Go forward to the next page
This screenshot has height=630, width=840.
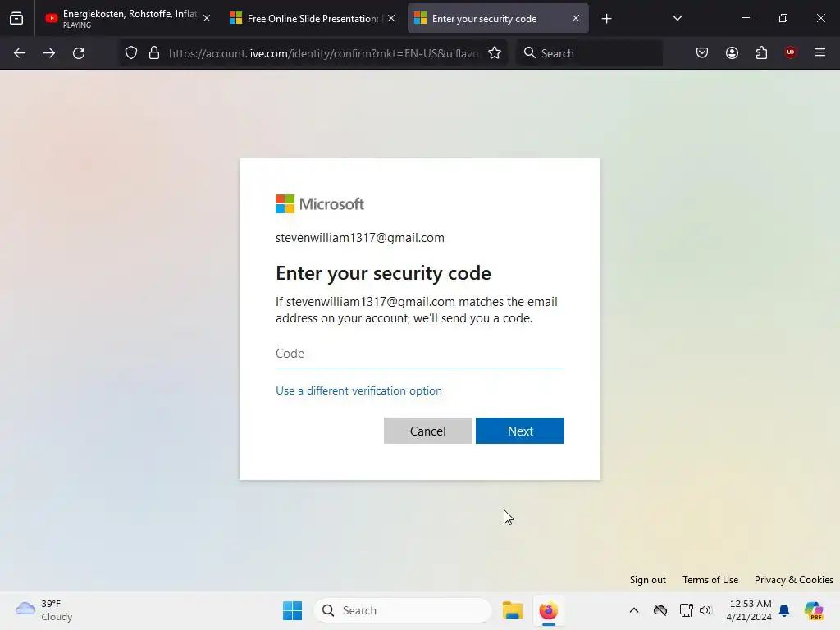(x=49, y=53)
